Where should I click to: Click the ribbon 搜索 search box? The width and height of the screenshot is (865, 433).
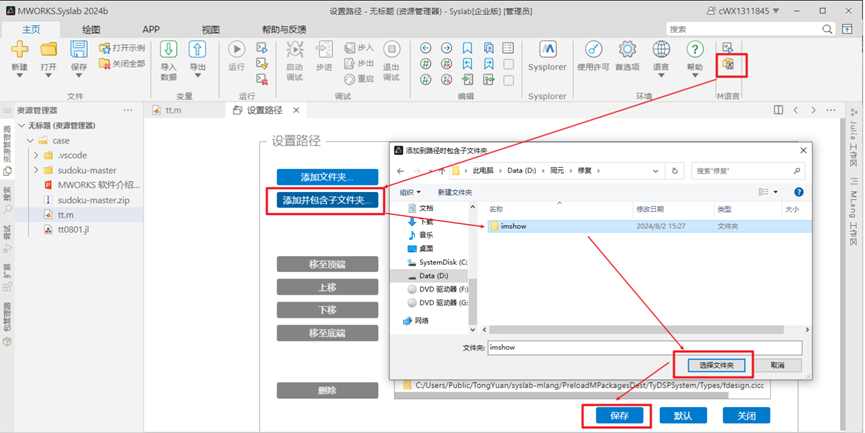[750, 29]
